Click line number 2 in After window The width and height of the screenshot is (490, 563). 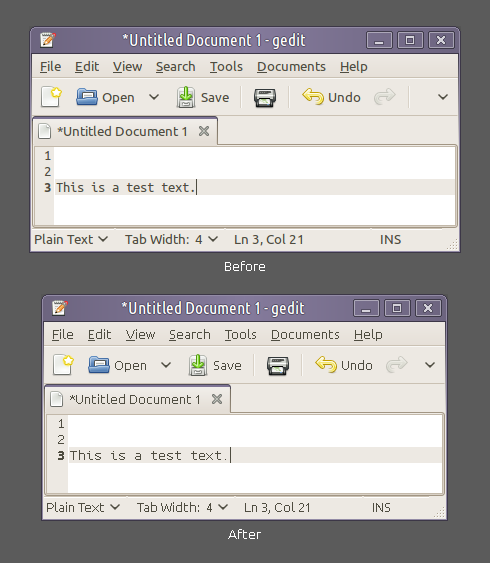tap(61, 439)
